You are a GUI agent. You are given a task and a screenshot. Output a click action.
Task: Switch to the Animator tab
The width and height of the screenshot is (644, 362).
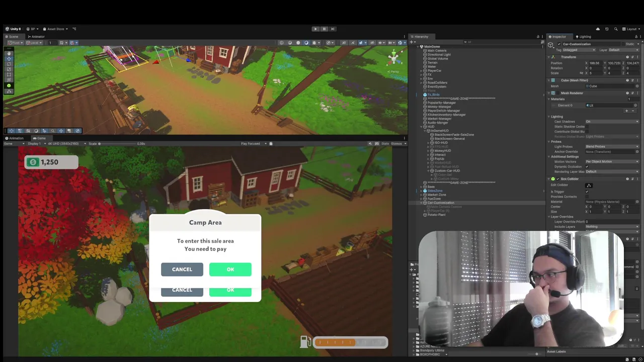coord(36,37)
